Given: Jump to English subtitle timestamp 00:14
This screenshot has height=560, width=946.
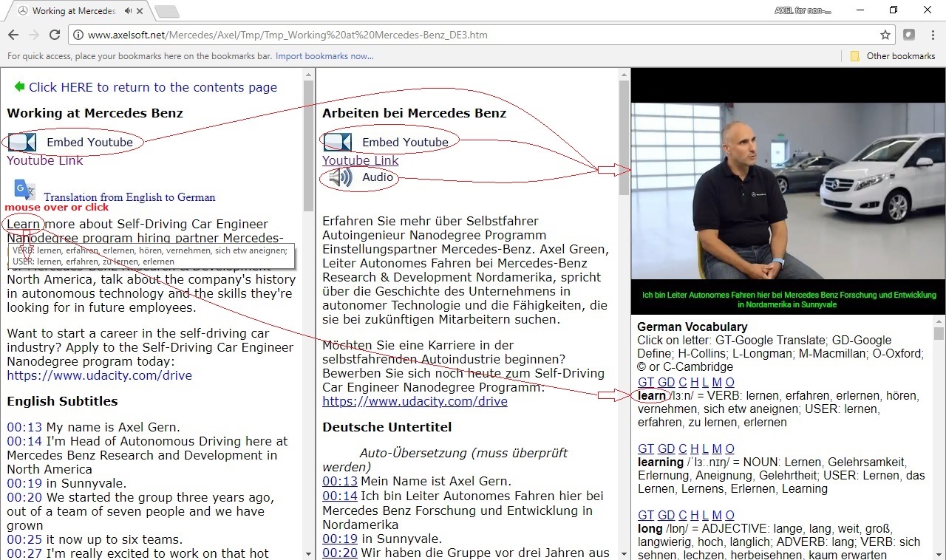Looking at the screenshot, I should (25, 441).
